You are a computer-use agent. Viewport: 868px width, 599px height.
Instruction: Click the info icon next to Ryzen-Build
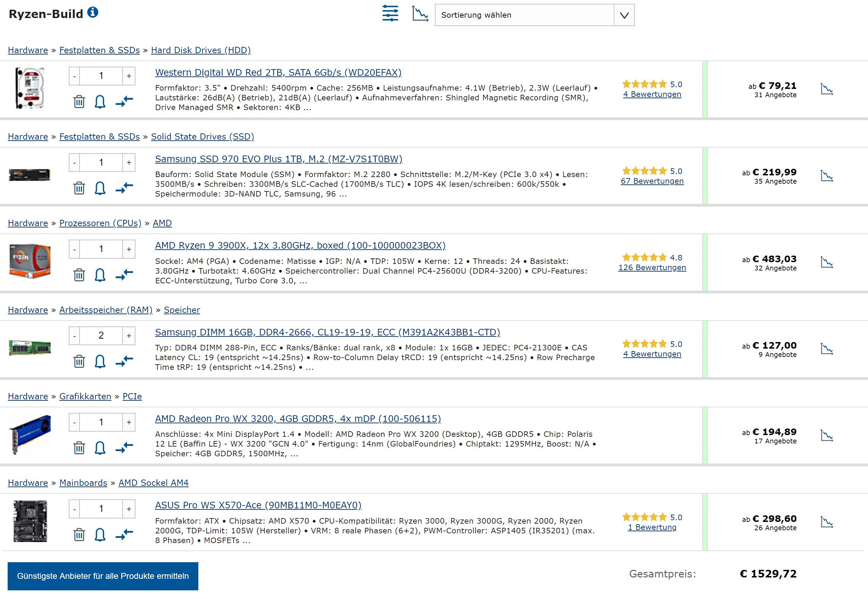click(x=93, y=13)
